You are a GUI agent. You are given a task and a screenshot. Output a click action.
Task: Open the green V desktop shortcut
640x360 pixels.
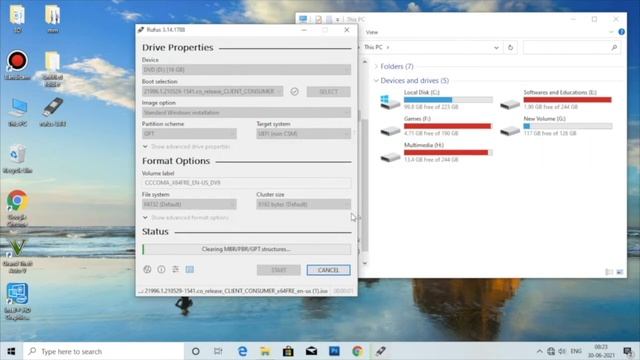(17, 256)
